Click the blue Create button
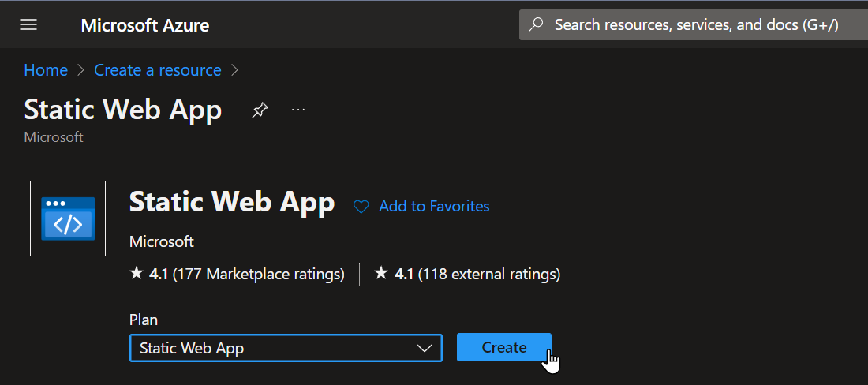The width and height of the screenshot is (868, 385). click(x=503, y=347)
